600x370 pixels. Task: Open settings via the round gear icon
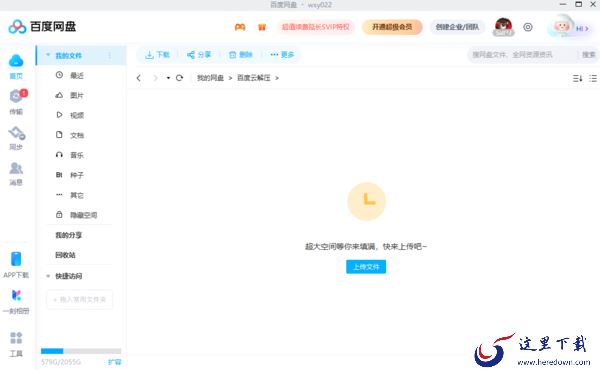528,27
